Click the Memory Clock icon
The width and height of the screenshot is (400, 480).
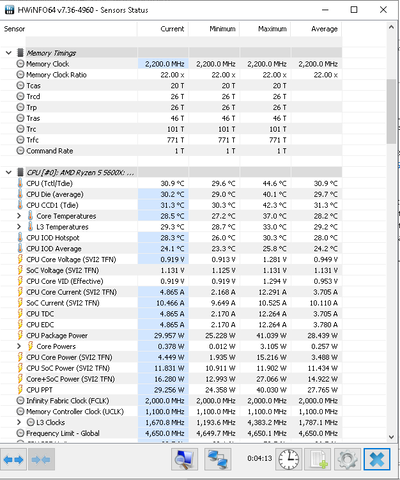coord(20,64)
